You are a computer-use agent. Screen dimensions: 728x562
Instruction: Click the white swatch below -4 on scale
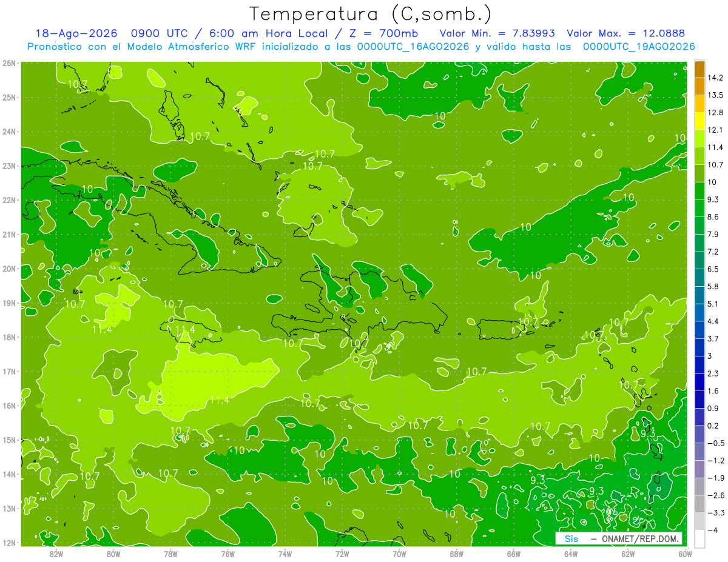pyautogui.click(x=700, y=538)
